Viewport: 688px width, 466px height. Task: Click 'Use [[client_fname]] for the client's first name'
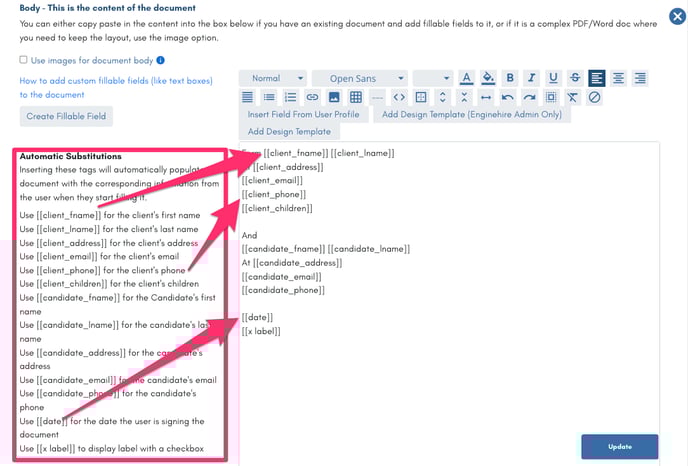click(110, 215)
